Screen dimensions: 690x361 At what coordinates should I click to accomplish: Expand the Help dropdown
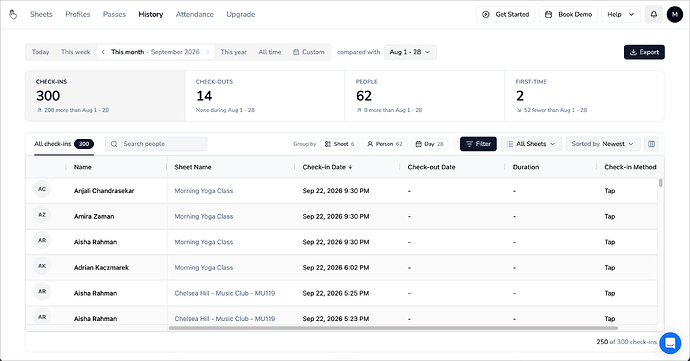point(621,15)
